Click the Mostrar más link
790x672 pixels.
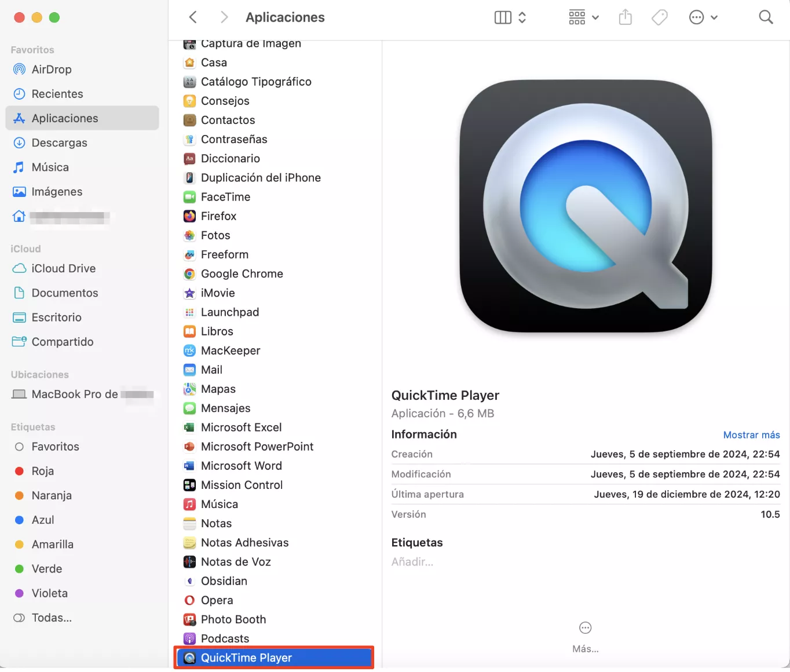pos(751,435)
